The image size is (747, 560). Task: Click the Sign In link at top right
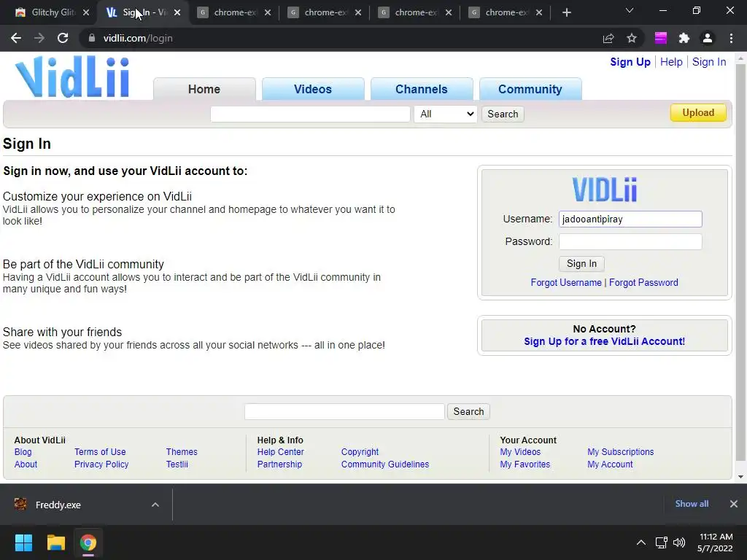click(709, 62)
